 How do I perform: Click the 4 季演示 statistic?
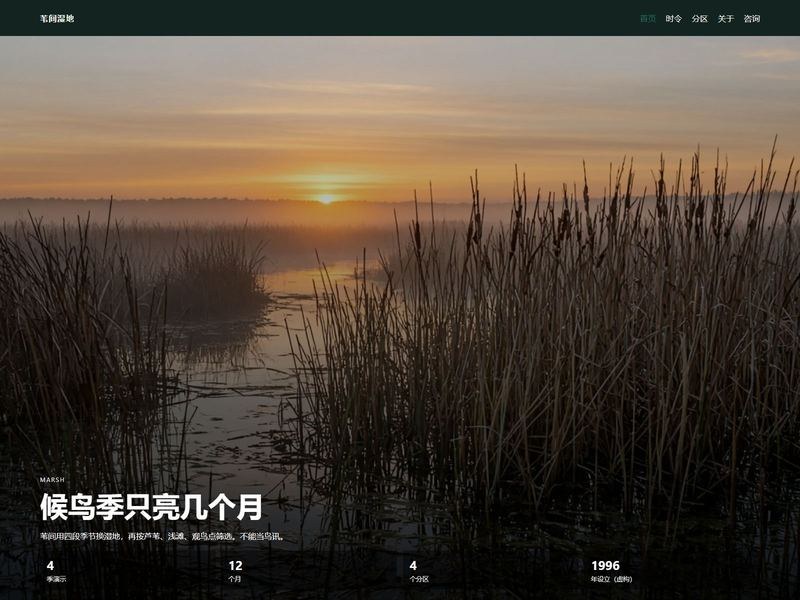click(56, 571)
